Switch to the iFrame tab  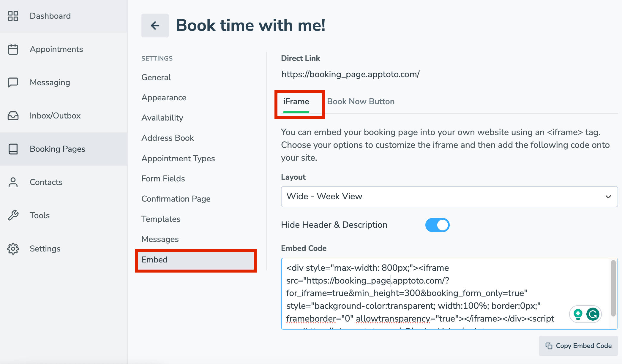click(296, 101)
